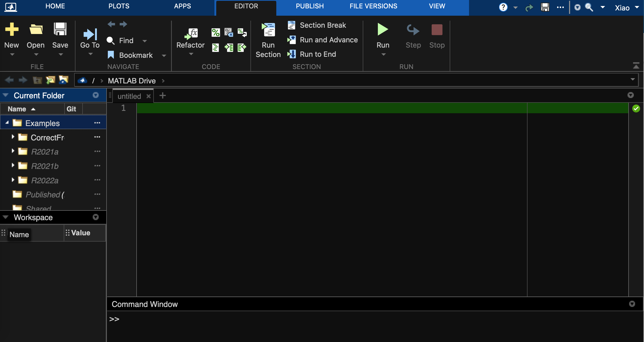
Task: Click the redo arrow in top bar
Action: point(529,8)
